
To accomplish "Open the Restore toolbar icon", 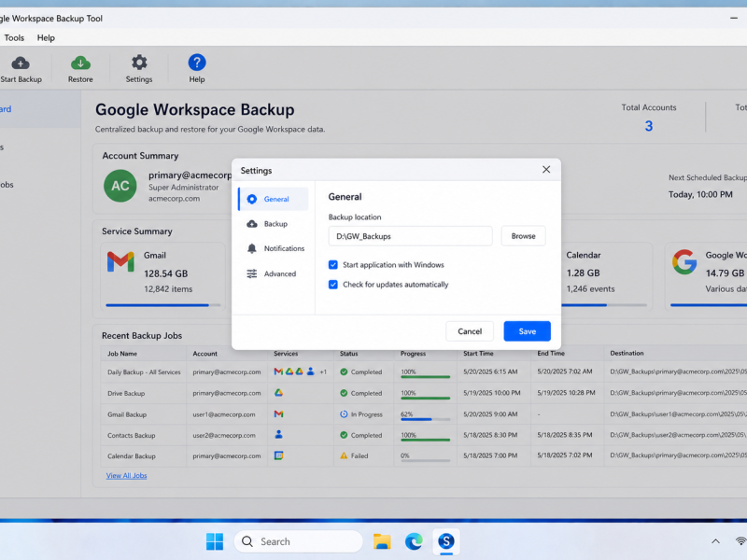I will coord(80,63).
